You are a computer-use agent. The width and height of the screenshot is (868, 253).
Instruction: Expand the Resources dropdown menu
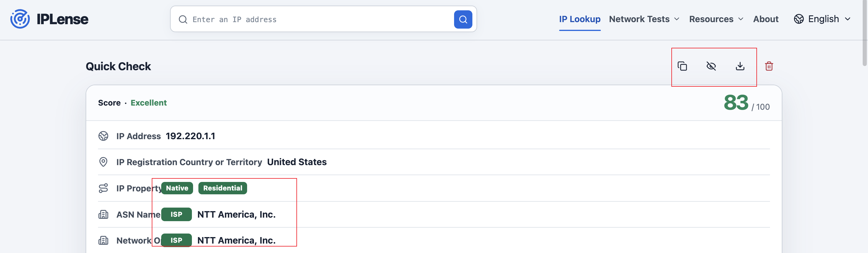point(716,19)
